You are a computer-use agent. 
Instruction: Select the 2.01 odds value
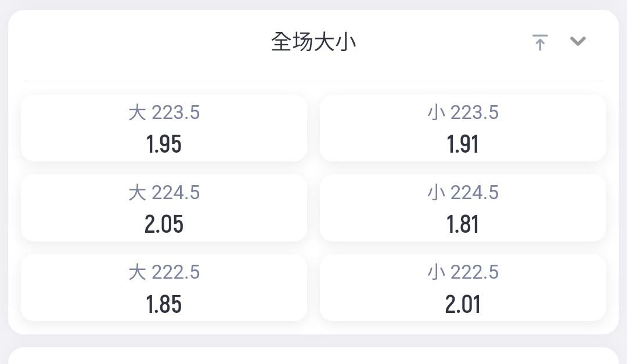463,304
